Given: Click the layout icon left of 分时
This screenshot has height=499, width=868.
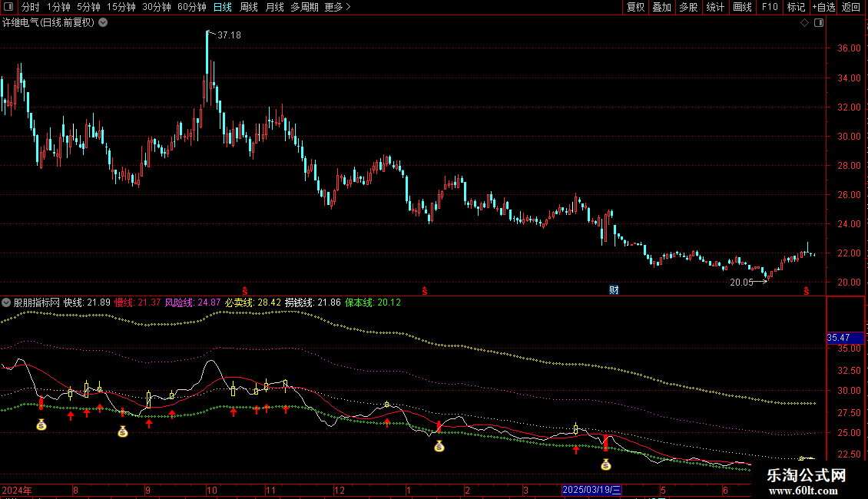Looking at the screenshot, I should [x=10, y=8].
